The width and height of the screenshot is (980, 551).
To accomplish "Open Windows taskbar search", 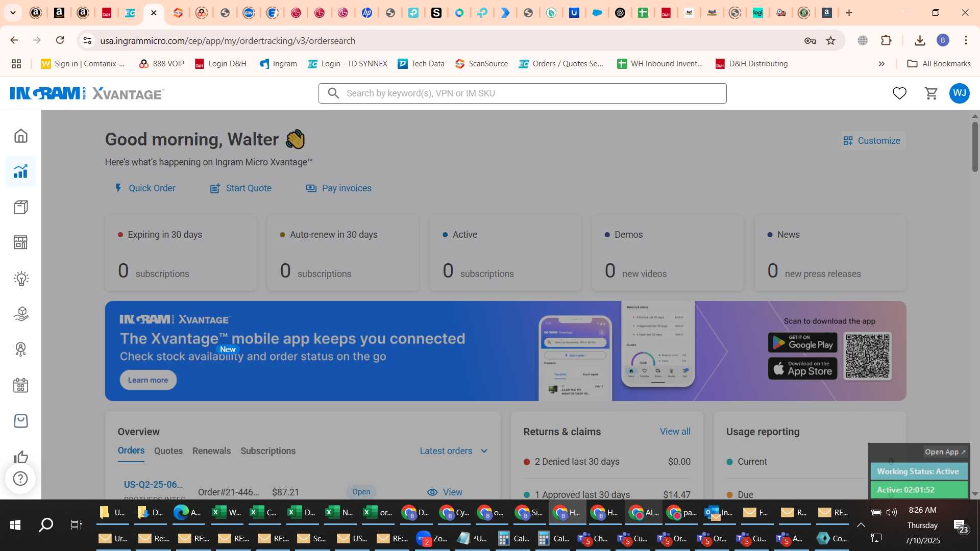I will (46, 524).
